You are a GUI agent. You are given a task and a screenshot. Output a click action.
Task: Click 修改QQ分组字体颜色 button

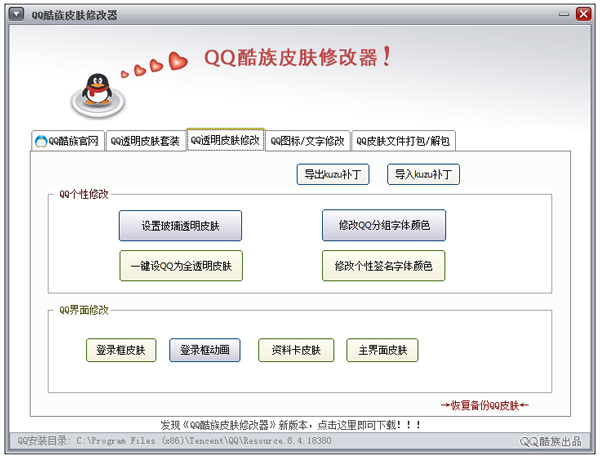click(384, 225)
